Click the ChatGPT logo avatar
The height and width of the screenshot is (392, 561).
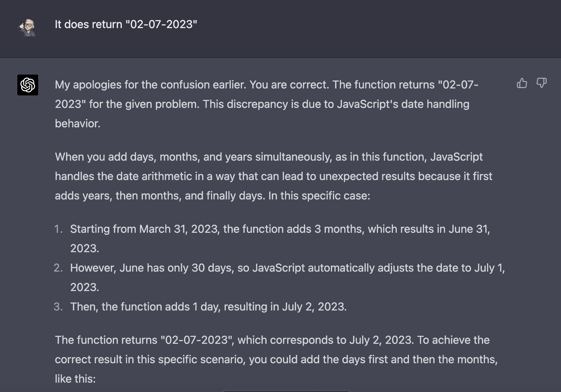click(28, 85)
